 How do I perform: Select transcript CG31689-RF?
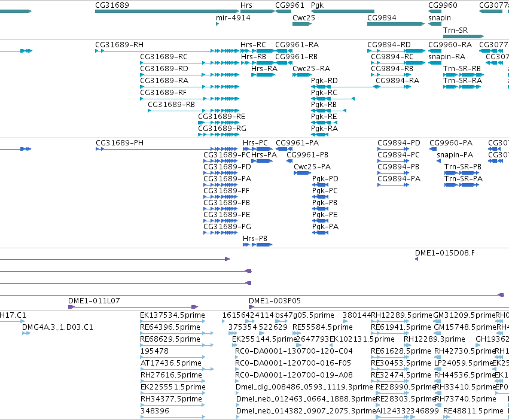pyautogui.click(x=190, y=99)
